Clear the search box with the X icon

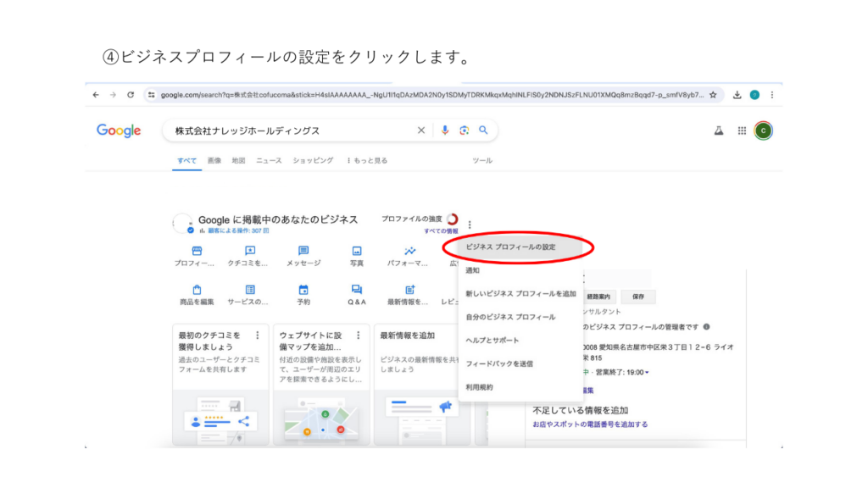(421, 130)
